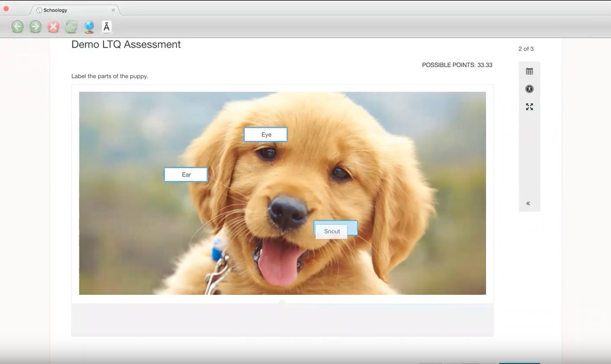Click the 2 of 3 question counter
611x364 pixels.
click(526, 49)
